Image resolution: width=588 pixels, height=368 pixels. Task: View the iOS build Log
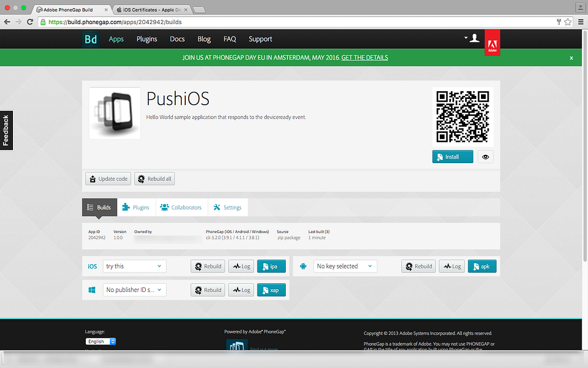coord(241,266)
